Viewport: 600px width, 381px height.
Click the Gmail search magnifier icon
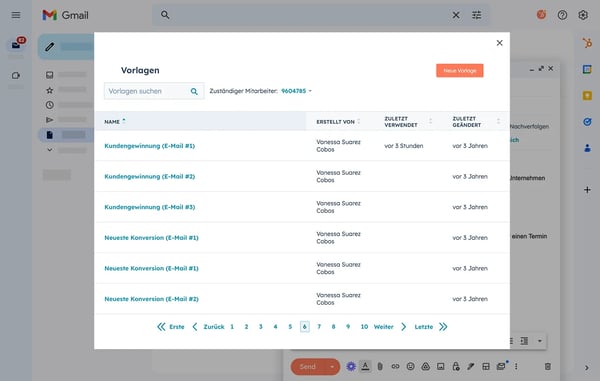(x=165, y=15)
